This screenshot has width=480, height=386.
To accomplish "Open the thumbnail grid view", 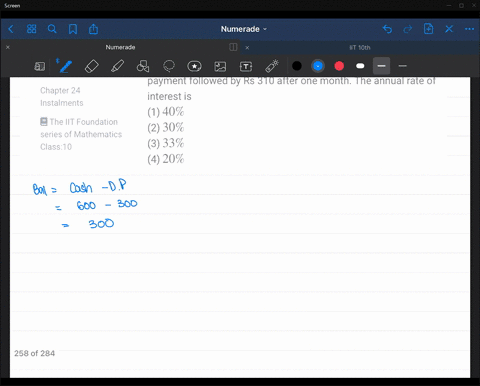I will [31, 29].
